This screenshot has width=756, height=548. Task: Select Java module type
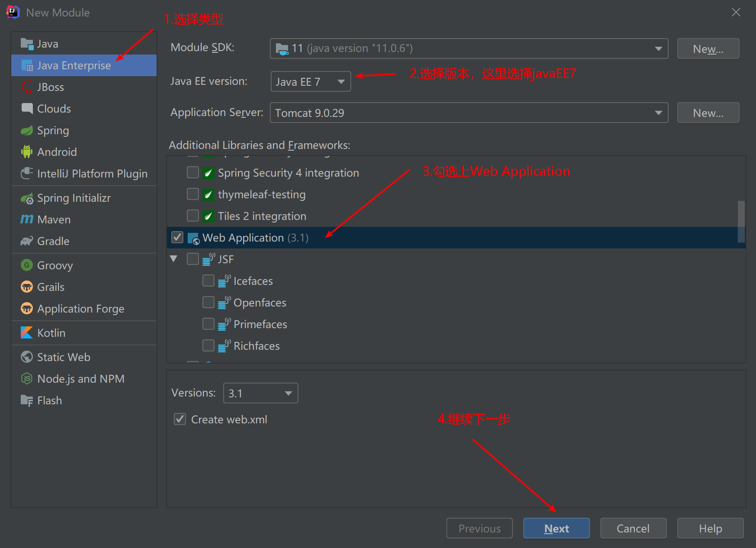point(84,44)
